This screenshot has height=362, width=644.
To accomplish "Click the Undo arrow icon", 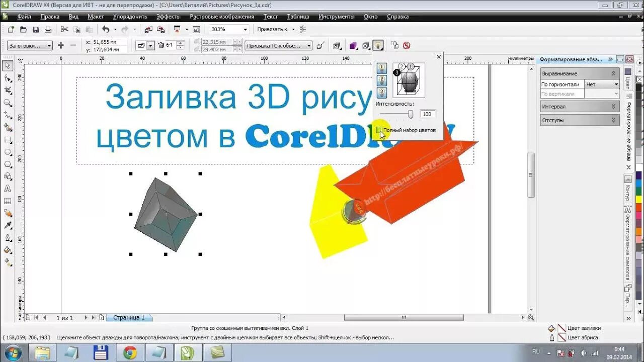I will (x=106, y=30).
